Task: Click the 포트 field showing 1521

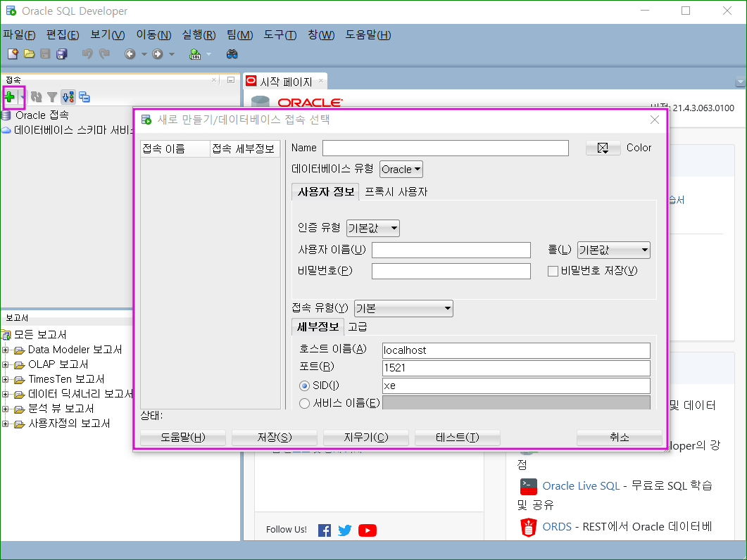Action: point(516,368)
